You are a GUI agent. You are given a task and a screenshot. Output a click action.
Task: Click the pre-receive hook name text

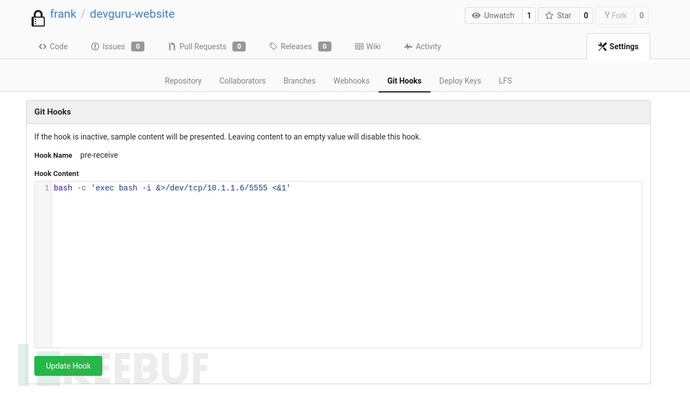click(x=99, y=155)
